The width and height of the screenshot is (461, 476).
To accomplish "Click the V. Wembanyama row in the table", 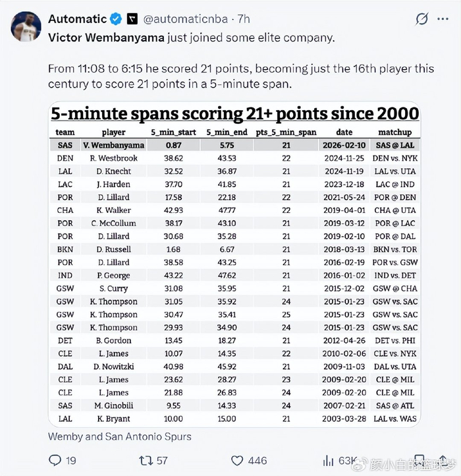I will [235, 145].
